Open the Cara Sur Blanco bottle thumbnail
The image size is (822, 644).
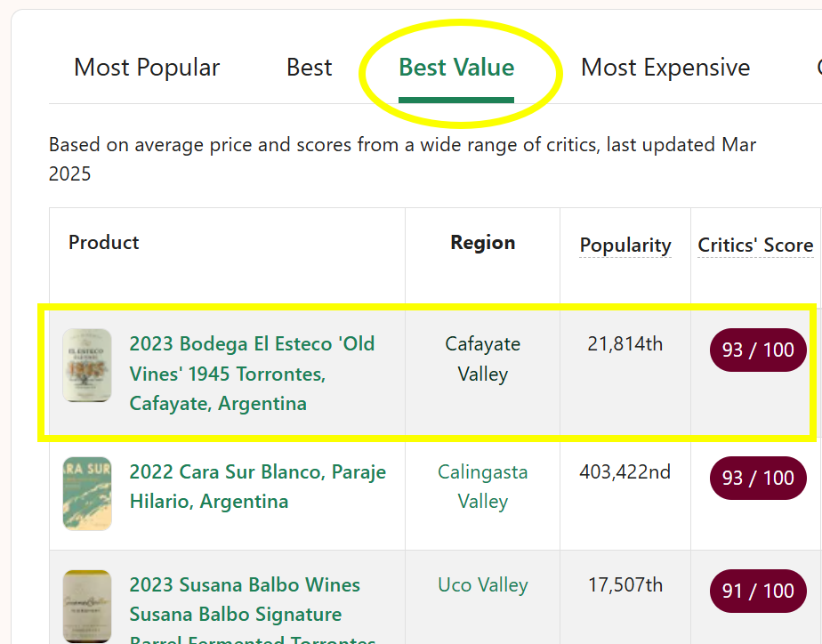87,494
